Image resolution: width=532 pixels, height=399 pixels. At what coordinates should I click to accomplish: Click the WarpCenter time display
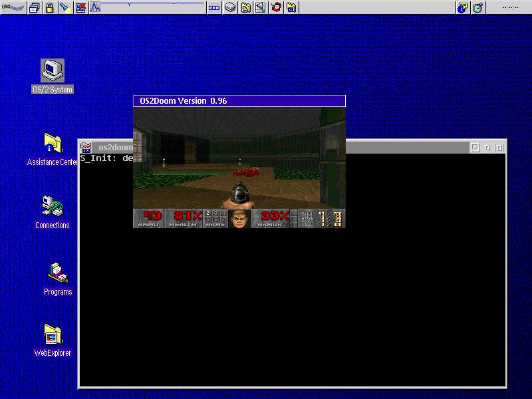click(x=509, y=7)
